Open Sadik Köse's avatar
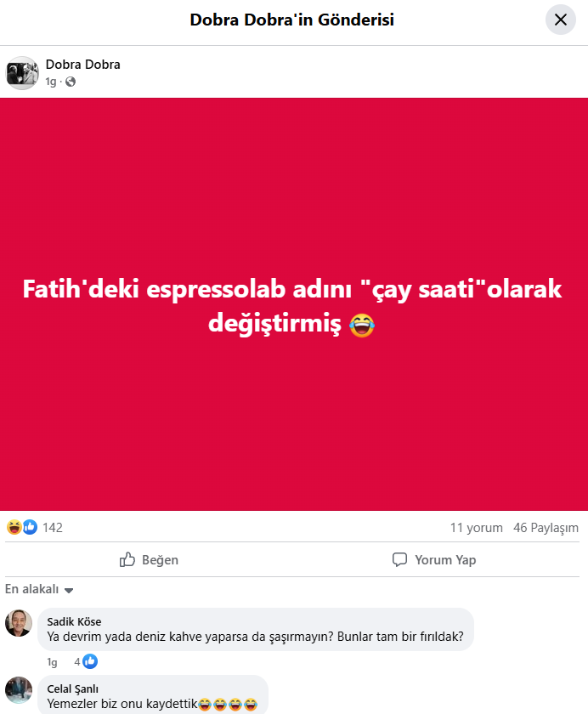Screen dimensions: 588x714 tap(19, 623)
